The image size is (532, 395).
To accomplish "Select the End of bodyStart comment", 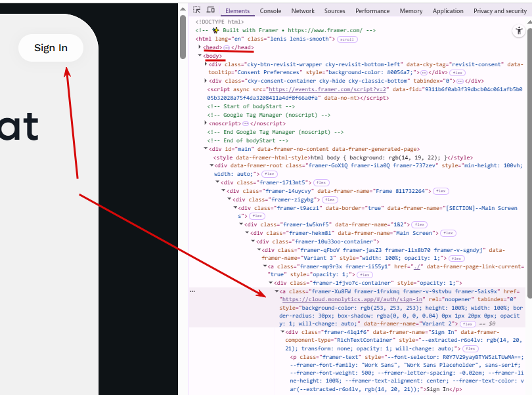I will (x=248, y=140).
